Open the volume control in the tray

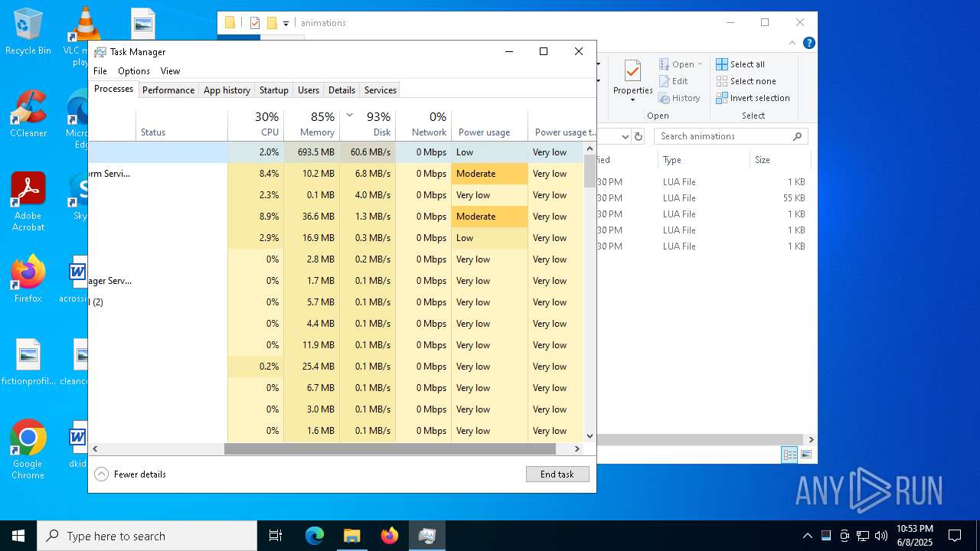881,536
